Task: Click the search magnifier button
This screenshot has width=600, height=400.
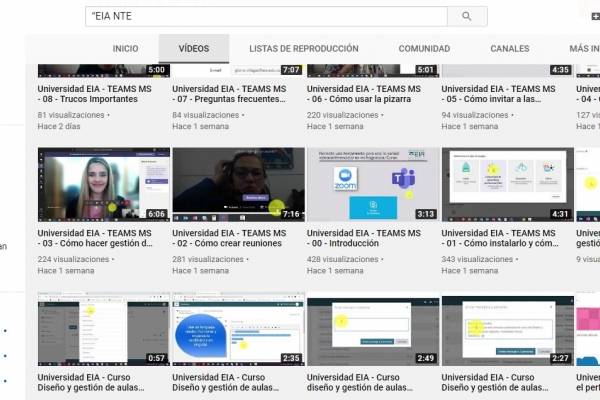Action: click(x=467, y=16)
